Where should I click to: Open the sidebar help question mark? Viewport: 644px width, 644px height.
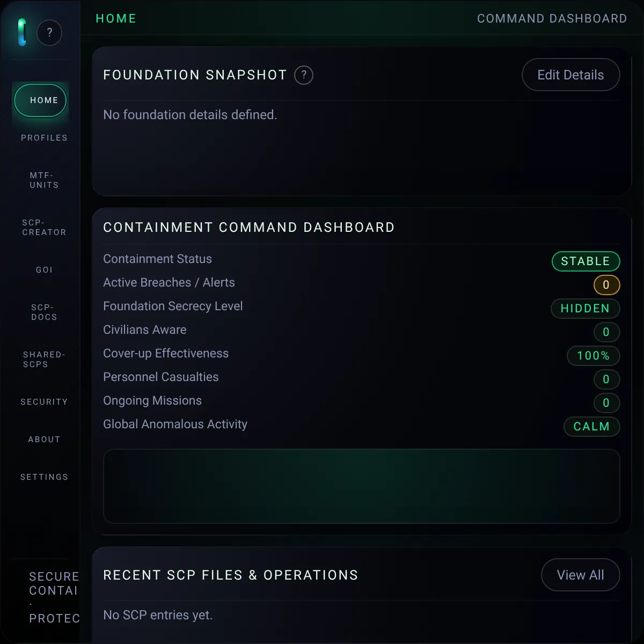pyautogui.click(x=49, y=33)
